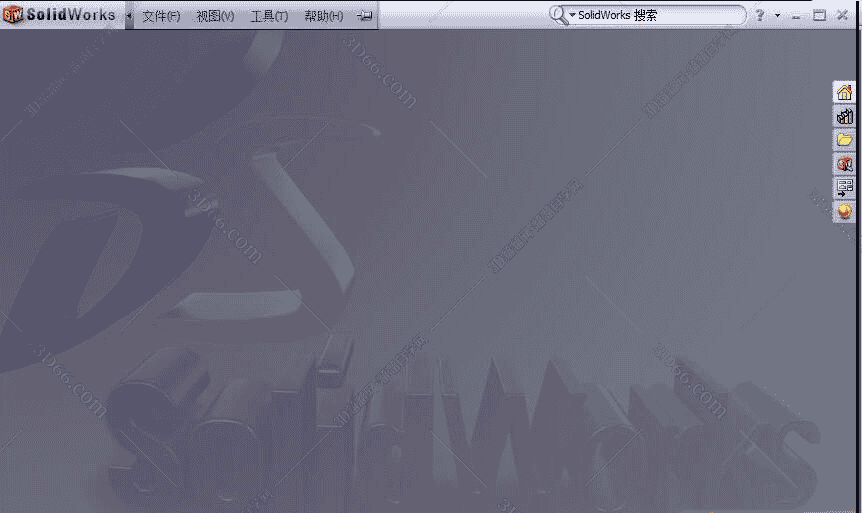The width and height of the screenshot is (862, 513).
Task: Click the magnifying glass search icon
Action: [558, 15]
